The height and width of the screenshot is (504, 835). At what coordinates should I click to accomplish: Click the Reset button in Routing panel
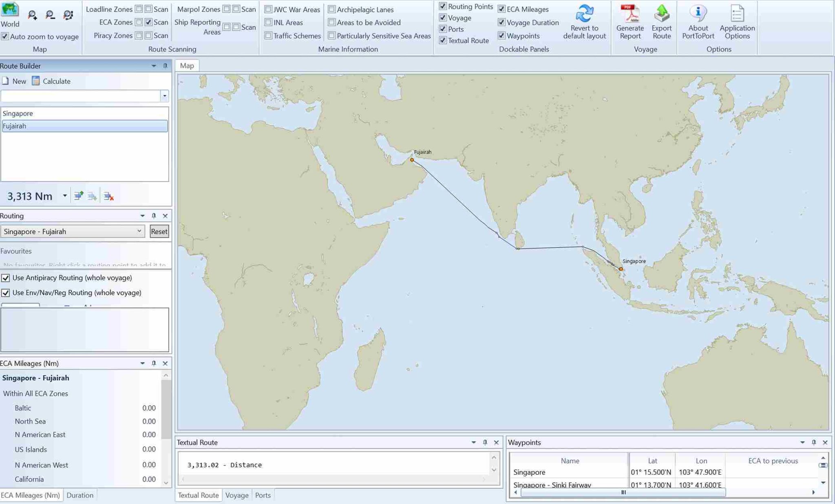click(x=159, y=231)
